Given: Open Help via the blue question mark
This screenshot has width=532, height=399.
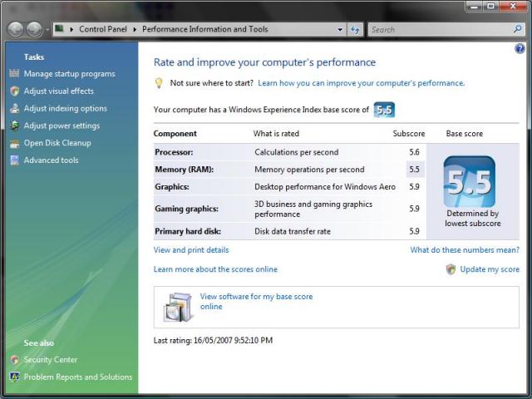Looking at the screenshot, I should [x=520, y=49].
